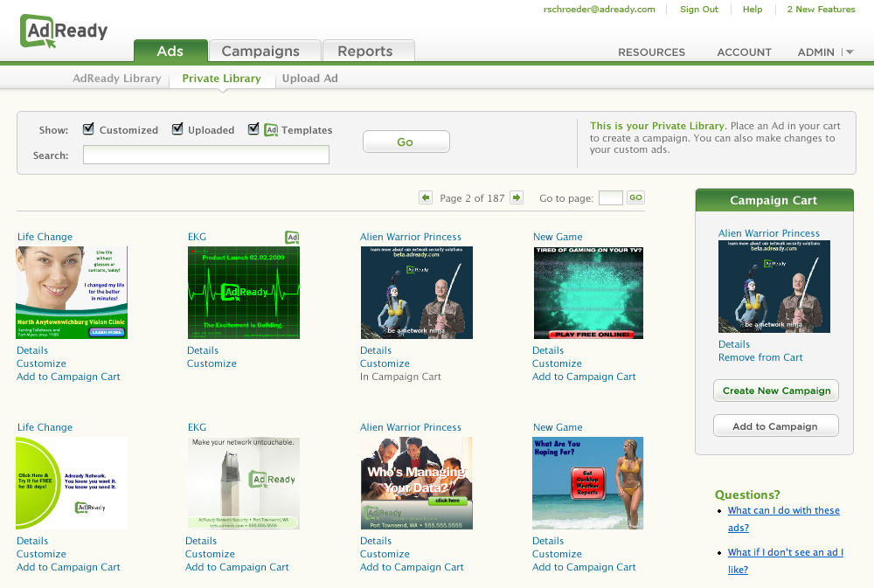Go to next page with right arrow
Image resolution: width=874 pixels, height=588 pixels.
coord(517,197)
